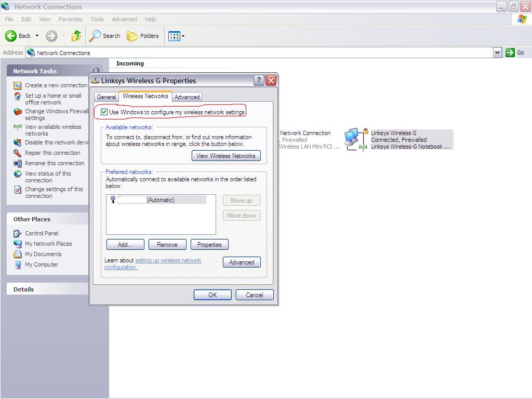Switch to the Advanced tab
Screen dimensions: 532x399
pos(187,97)
